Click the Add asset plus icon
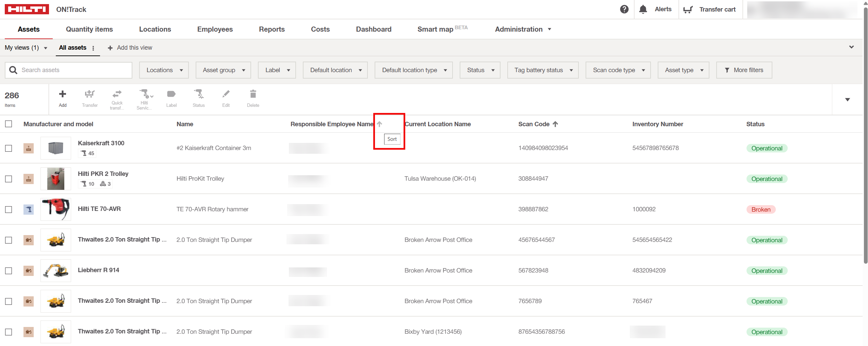This screenshot has height=346, width=868. tap(63, 94)
